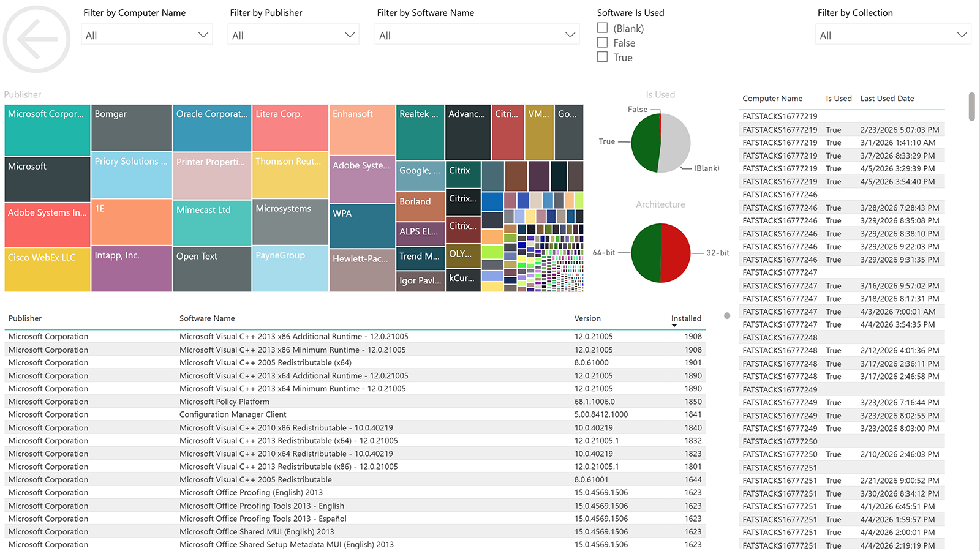Select the Microsoft Policy Platform row

click(x=355, y=402)
